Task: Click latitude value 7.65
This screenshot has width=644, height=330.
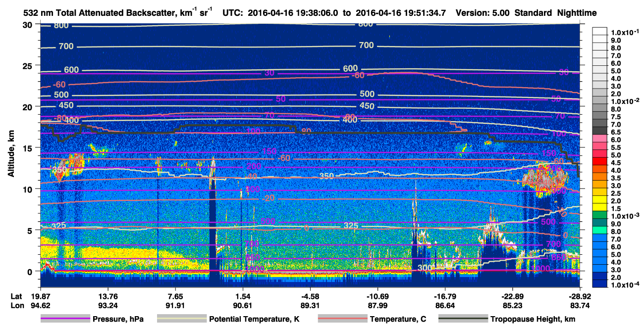Action: (176, 296)
